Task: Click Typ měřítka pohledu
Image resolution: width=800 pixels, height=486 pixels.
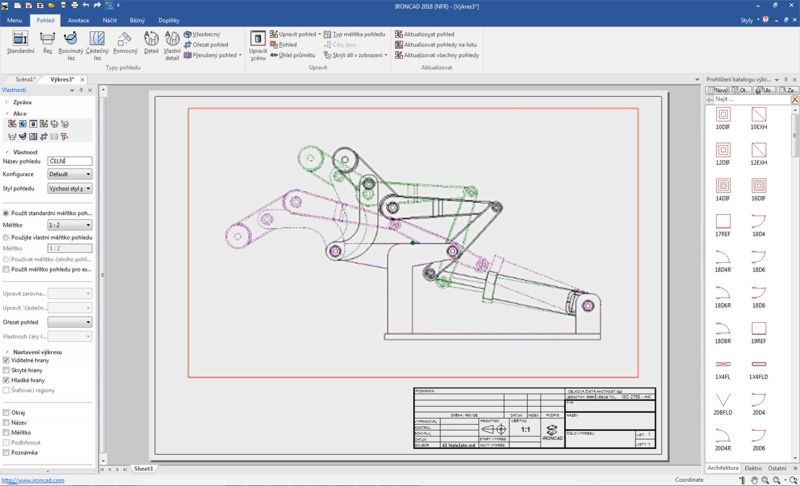Action: [354, 34]
